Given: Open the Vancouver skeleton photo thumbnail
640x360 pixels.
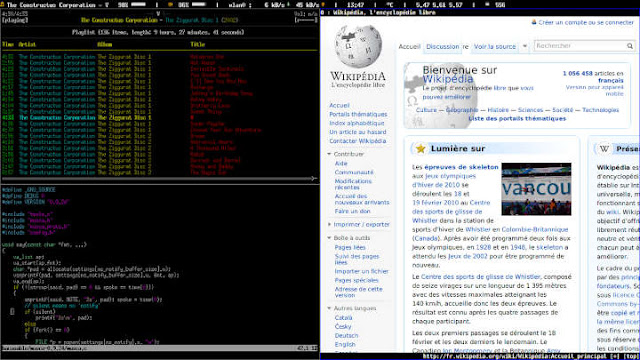Looking at the screenshot, I should (x=536, y=189).
